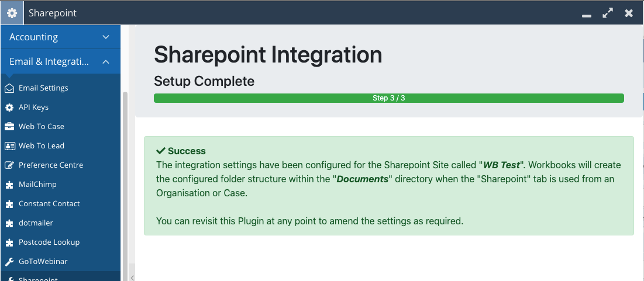
Task: Click the gear icon beside Sharepoint title
Action: (12, 13)
